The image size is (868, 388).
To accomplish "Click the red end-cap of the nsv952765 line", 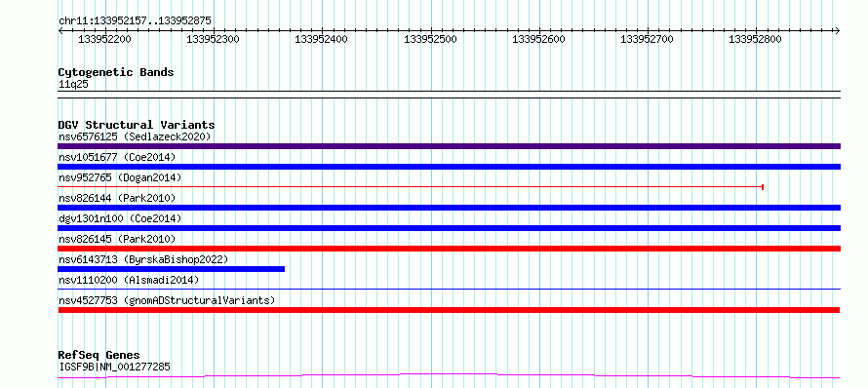I will coord(763,187).
